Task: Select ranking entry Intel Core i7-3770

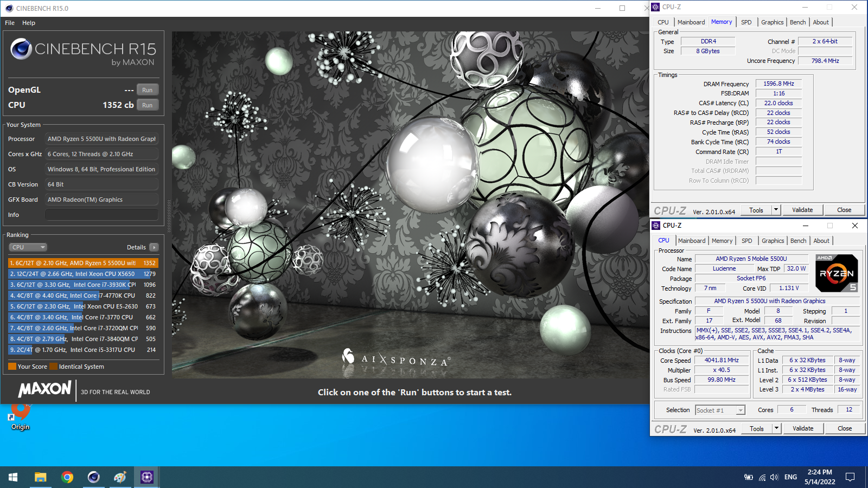Action: point(83,317)
